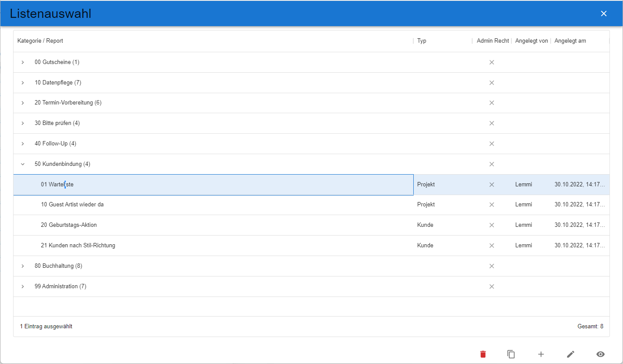The height and width of the screenshot is (364, 623).
Task: Click the date in Guest Artist row
Action: 580,205
